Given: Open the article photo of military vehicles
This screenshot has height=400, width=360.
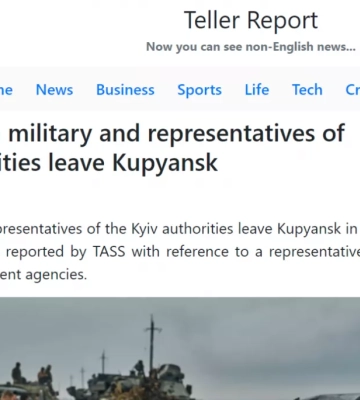Looking at the screenshot, I should 180,349.
